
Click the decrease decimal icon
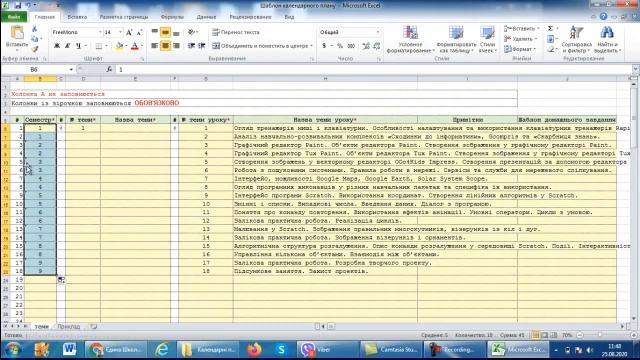pyautogui.click(x=377, y=46)
